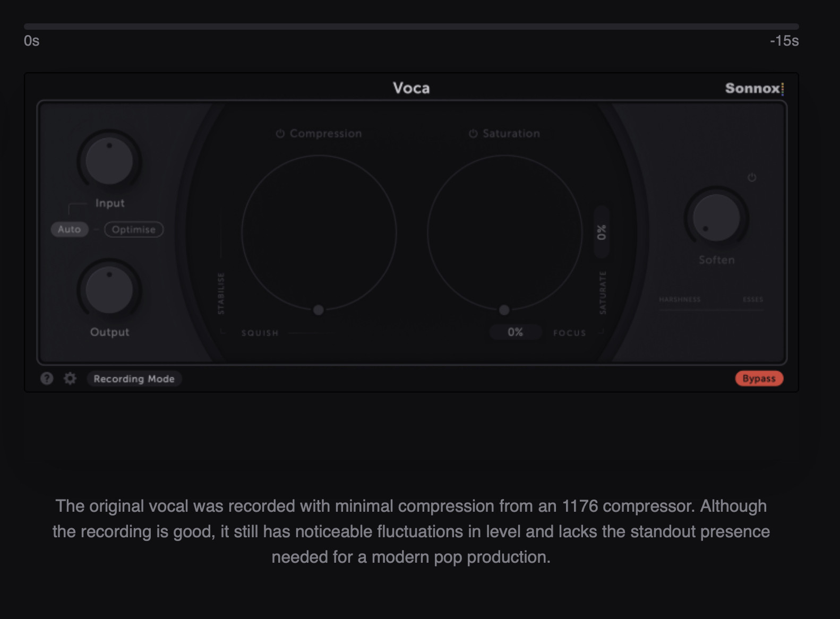The width and height of the screenshot is (840, 619).
Task: Click the ESSES label
Action: pos(753,299)
